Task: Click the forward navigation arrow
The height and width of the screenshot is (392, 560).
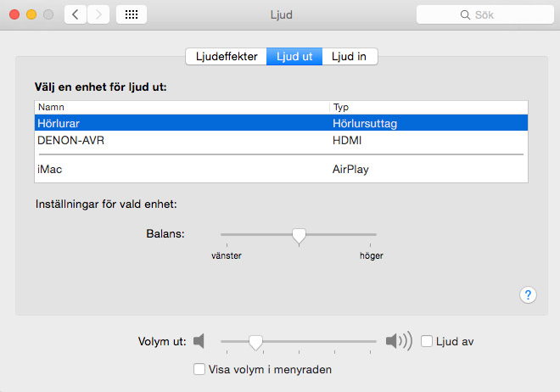Action: 98,14
